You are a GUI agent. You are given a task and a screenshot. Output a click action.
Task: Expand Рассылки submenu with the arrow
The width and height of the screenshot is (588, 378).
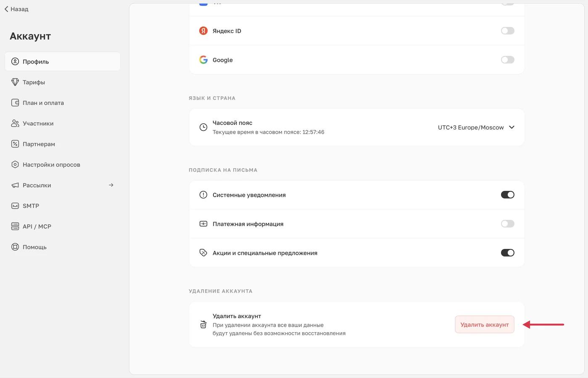(x=111, y=185)
